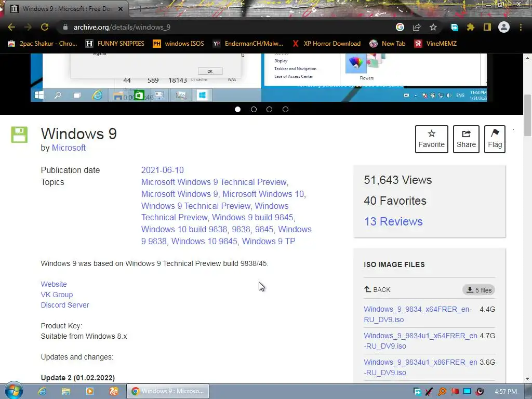The image size is (532, 399).
Task: Open the VK Group link
Action: (x=57, y=295)
